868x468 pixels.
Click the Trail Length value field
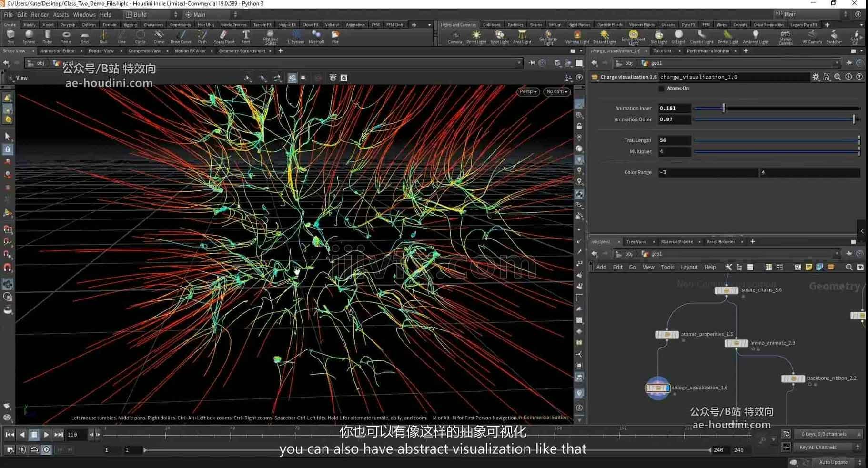click(x=674, y=140)
